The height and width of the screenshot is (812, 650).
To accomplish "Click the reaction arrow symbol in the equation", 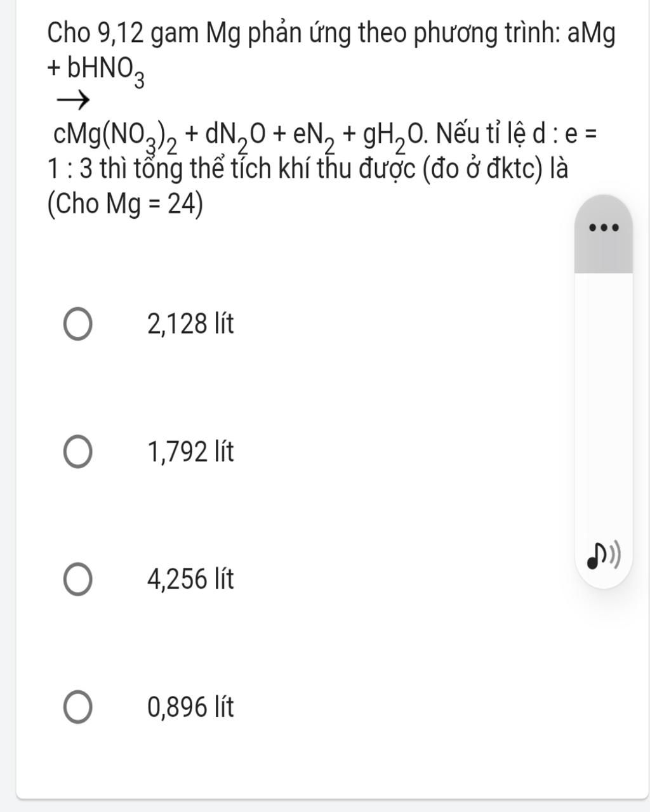I will point(72,99).
